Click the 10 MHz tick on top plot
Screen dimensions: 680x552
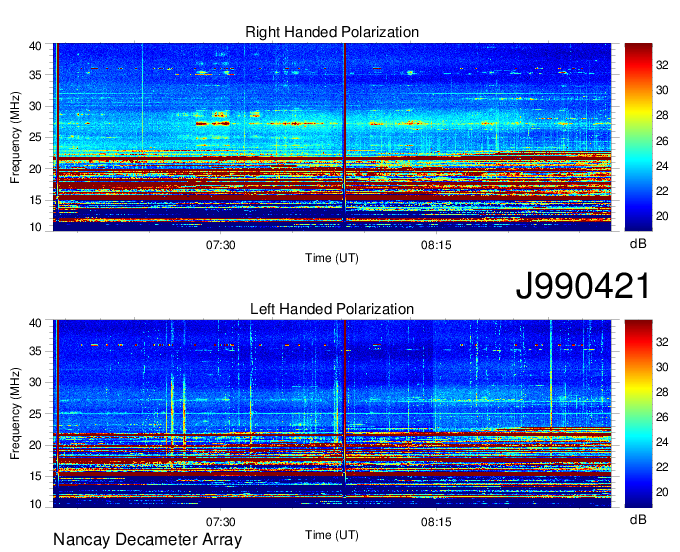coord(35,227)
